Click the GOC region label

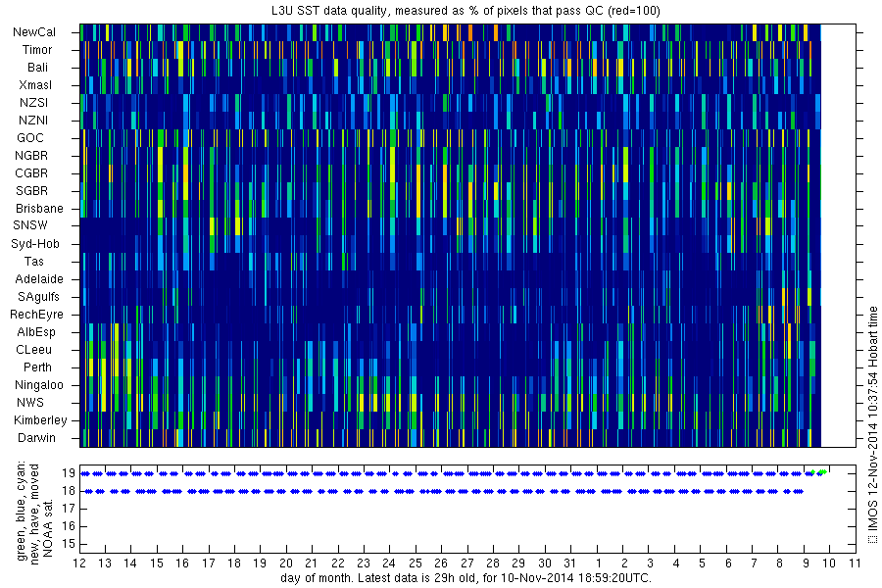click(x=30, y=138)
